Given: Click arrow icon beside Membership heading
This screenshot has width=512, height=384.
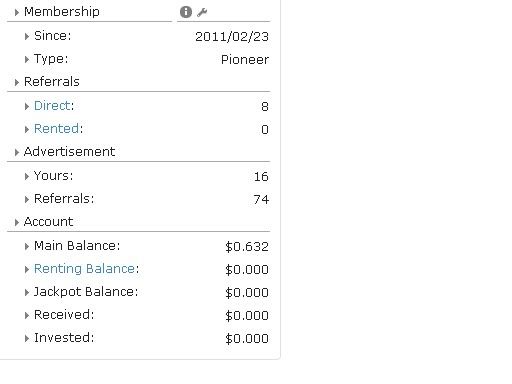Looking at the screenshot, I should click(17, 13).
